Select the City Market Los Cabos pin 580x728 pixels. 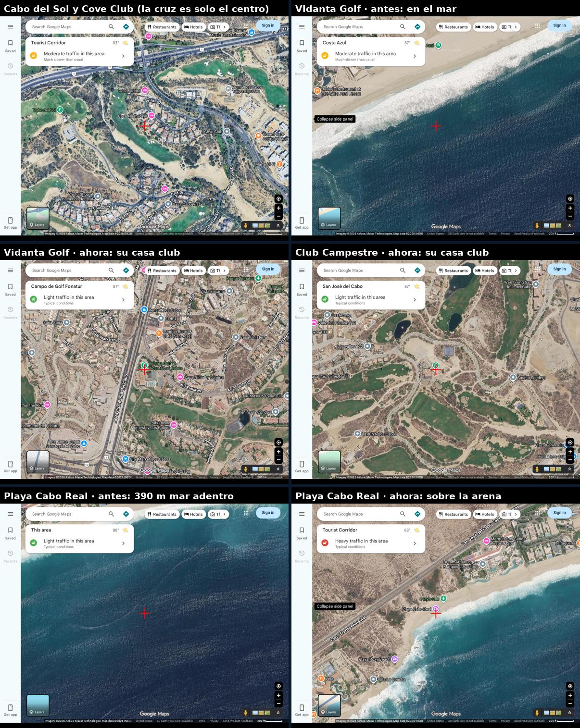point(126,459)
